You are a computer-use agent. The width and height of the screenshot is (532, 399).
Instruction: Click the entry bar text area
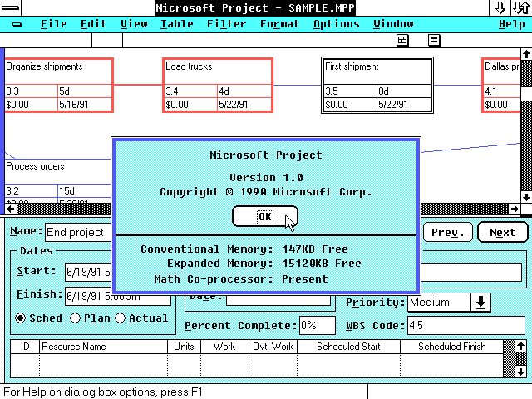[258, 41]
